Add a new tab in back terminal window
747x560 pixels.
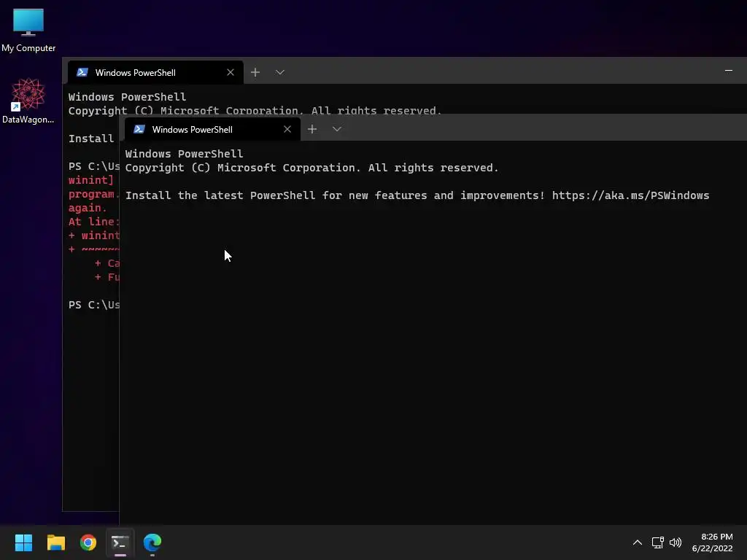255,72
